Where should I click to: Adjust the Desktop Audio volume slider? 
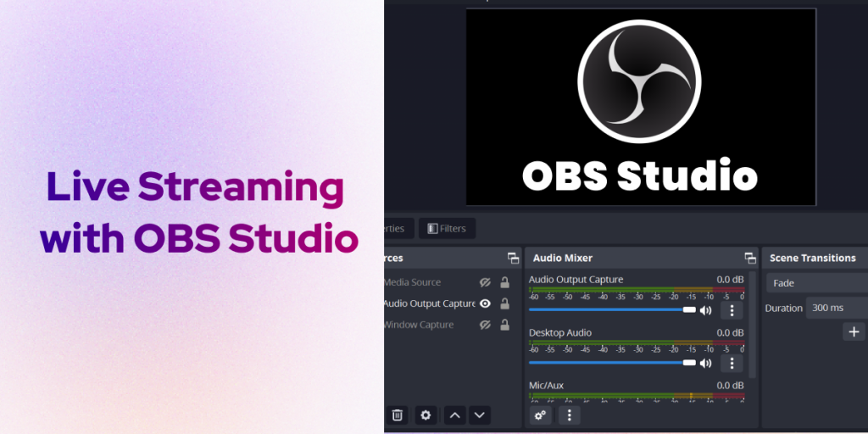(x=612, y=363)
